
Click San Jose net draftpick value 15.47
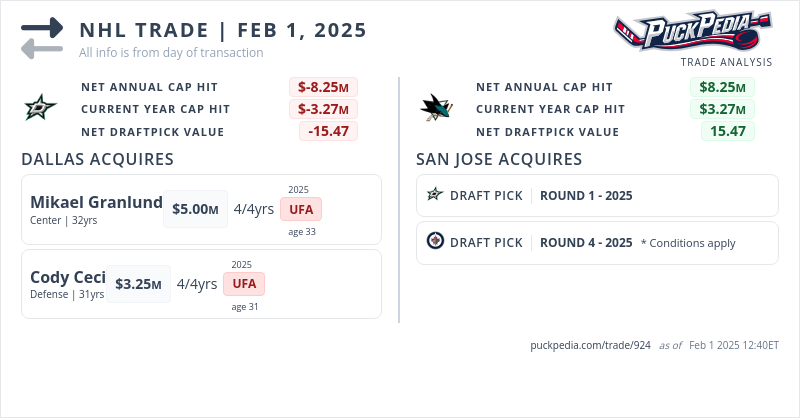click(x=728, y=131)
